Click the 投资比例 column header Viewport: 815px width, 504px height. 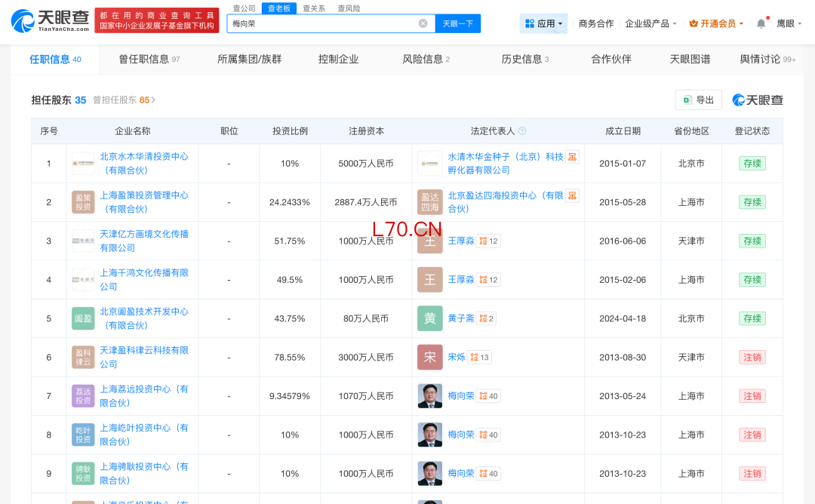[290, 131]
